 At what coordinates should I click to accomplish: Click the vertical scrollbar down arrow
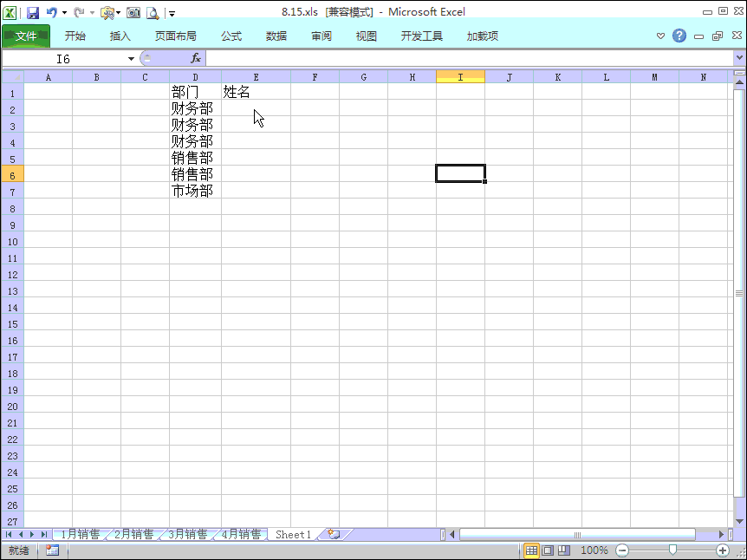(739, 521)
